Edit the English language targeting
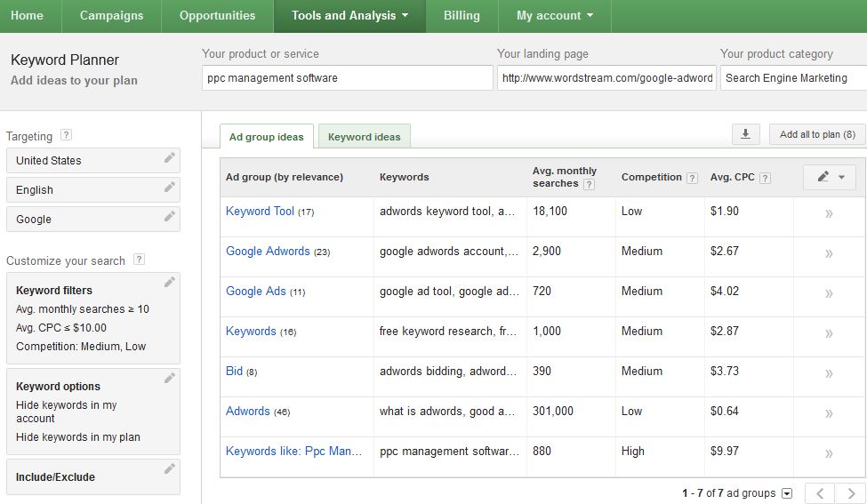Viewport: 867px width, 504px height. [169, 188]
